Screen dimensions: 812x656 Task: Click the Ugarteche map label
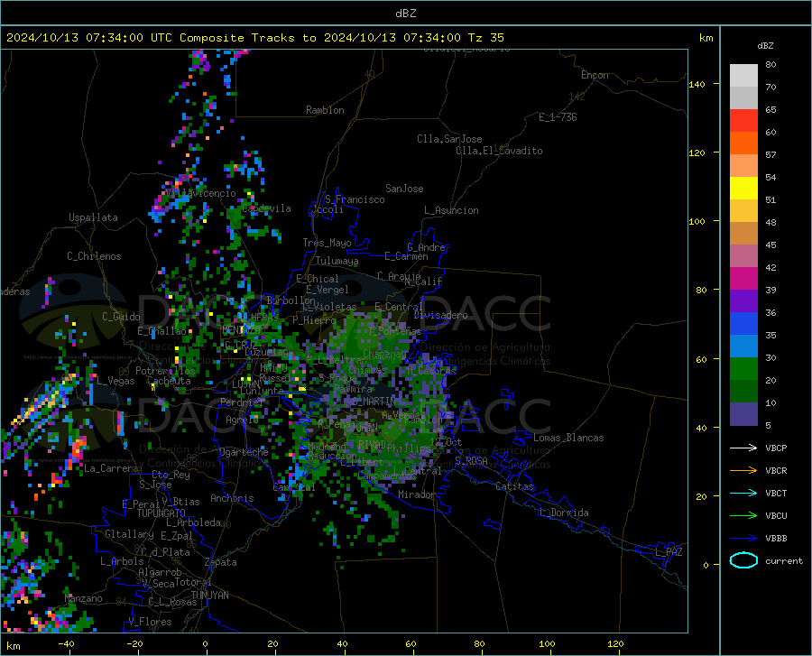click(244, 452)
